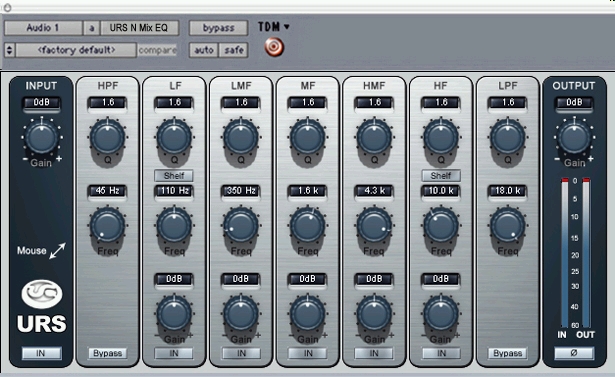Open the URS N Mix EQ plugin selector
This screenshot has height=377, width=615.
pyautogui.click(x=140, y=28)
